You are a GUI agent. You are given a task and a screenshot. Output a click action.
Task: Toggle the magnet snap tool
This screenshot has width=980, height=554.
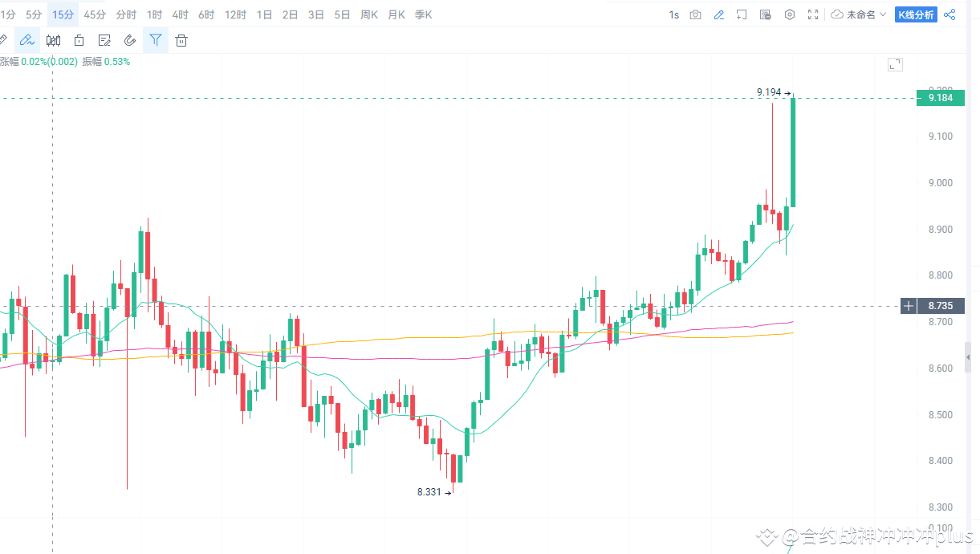[x=130, y=40]
